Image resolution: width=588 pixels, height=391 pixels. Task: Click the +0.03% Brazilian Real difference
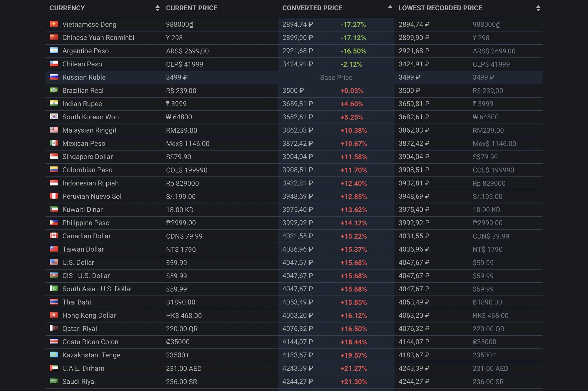tap(351, 91)
